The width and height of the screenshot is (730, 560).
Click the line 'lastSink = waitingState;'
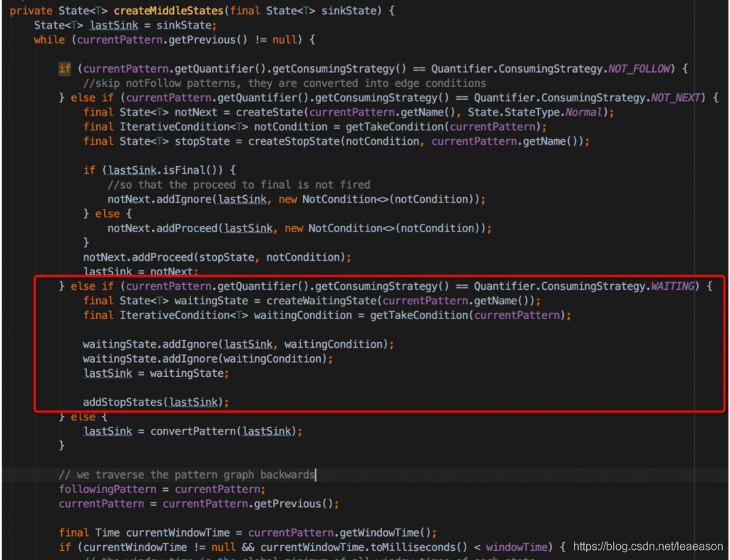(x=156, y=373)
